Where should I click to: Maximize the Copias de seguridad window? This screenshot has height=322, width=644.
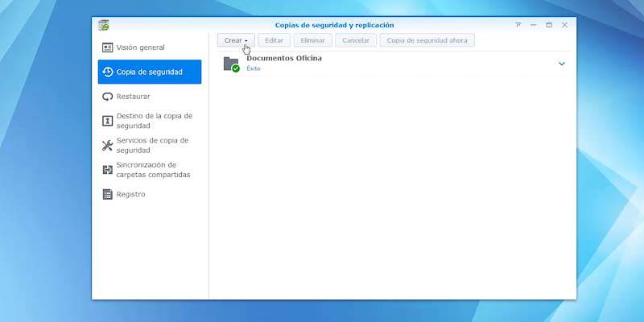[x=549, y=25]
